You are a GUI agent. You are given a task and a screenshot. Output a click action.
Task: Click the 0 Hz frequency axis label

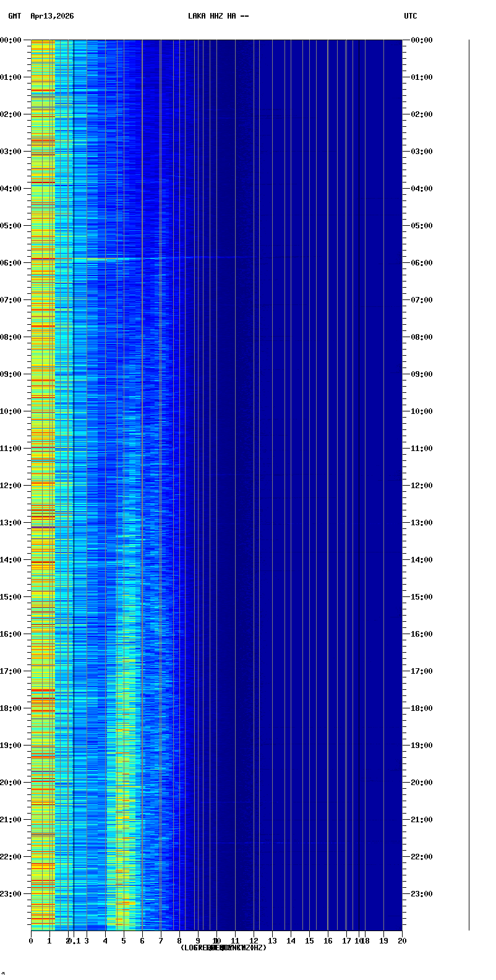coord(31,941)
